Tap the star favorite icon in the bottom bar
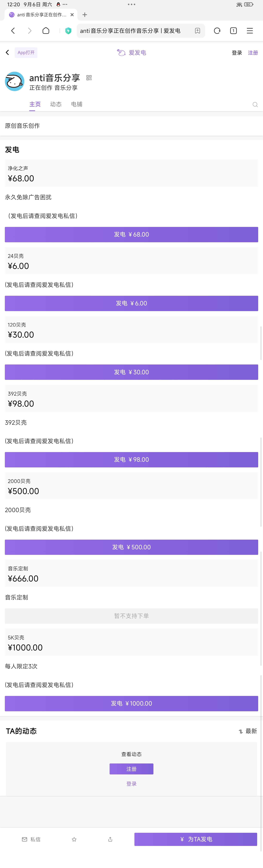 [74, 839]
